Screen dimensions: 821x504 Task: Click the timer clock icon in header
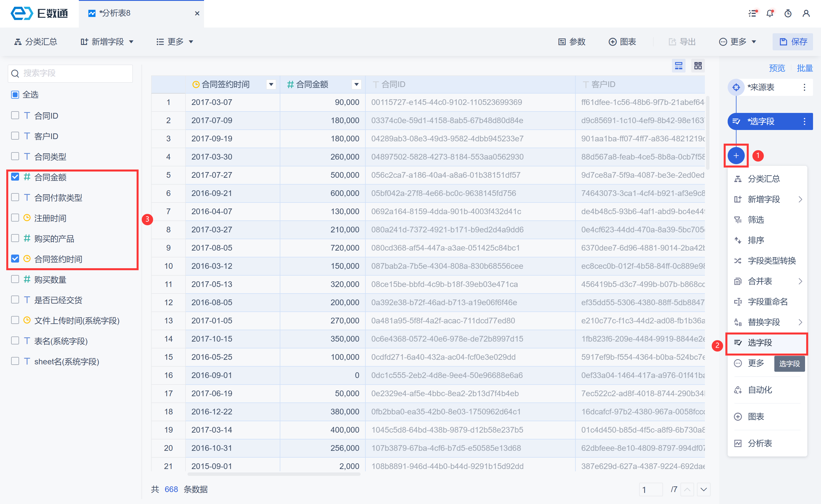point(788,13)
